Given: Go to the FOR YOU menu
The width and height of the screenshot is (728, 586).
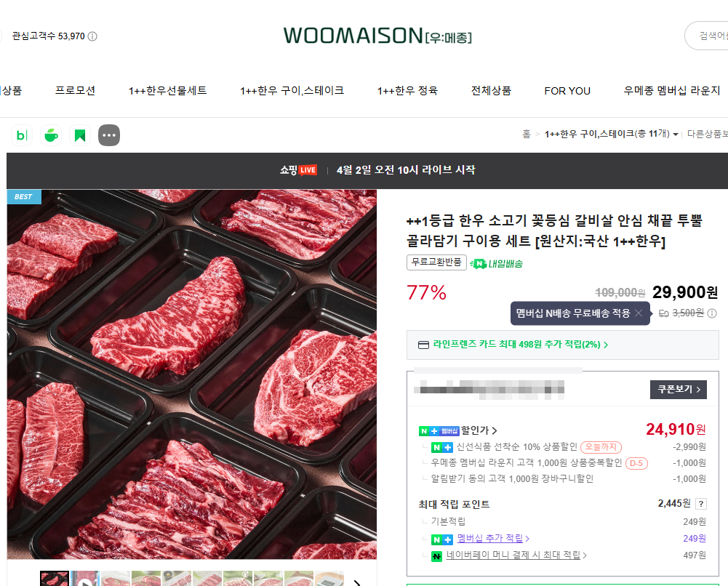Looking at the screenshot, I should pos(567,91).
